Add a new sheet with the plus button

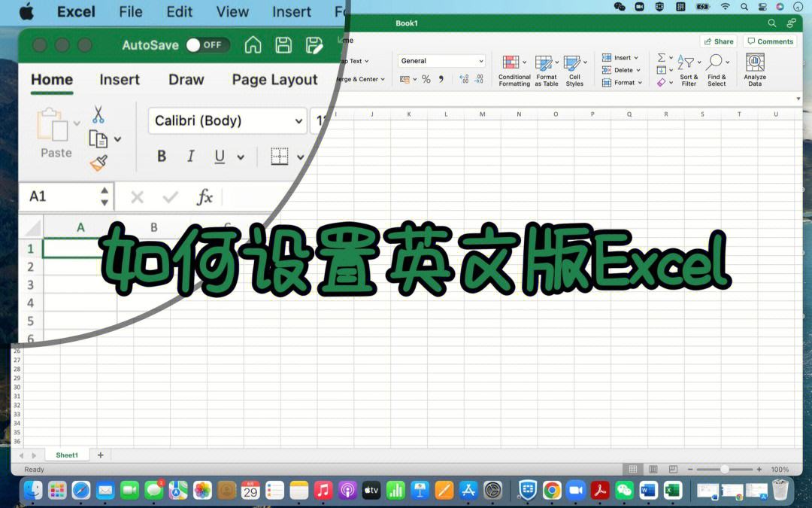[101, 455]
